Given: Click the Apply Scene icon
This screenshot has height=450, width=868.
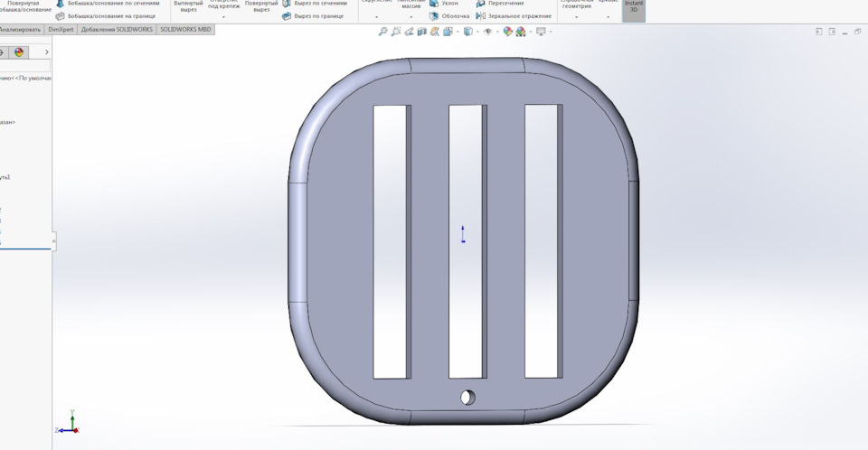Looking at the screenshot, I should pos(521,33).
